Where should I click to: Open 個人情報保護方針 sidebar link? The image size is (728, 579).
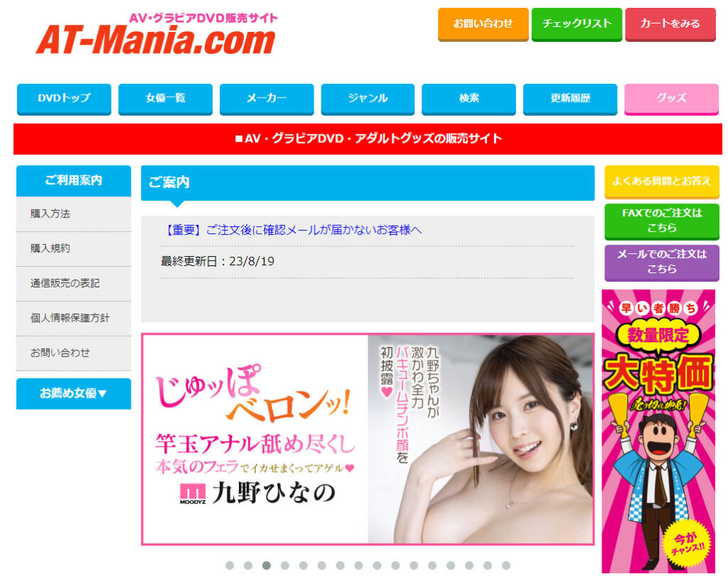coord(74,319)
